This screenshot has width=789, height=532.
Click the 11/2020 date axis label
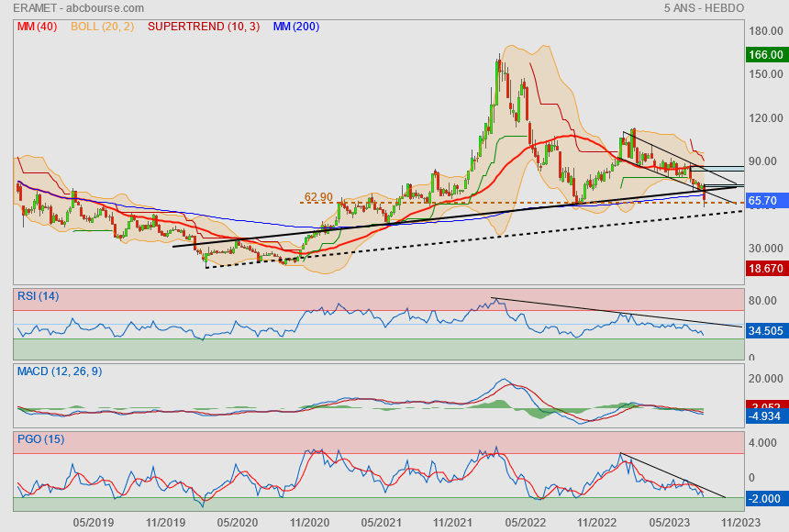(x=309, y=523)
